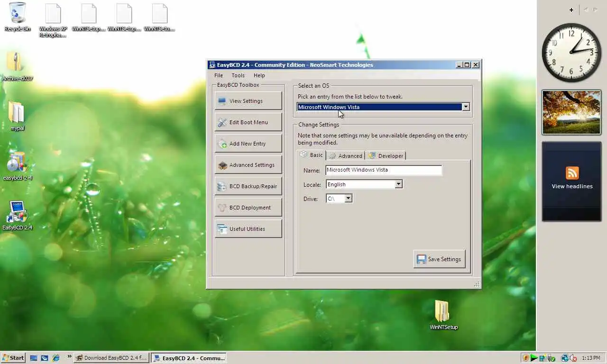Open the Edit Boot Menu section
This screenshot has width=607, height=364.
coord(248,122)
